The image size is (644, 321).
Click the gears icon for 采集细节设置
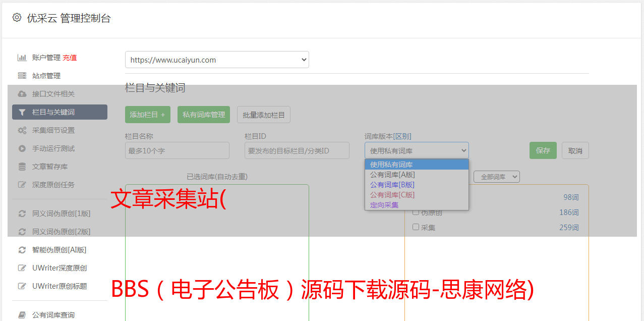tap(22, 130)
